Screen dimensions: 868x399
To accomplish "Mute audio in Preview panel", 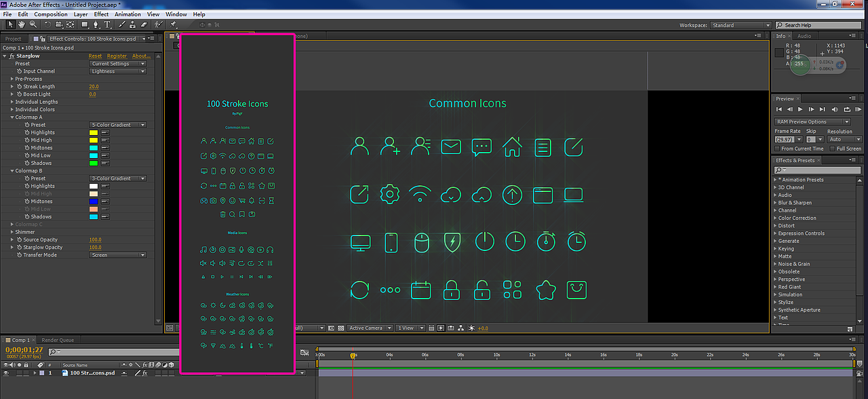I will click(x=835, y=109).
